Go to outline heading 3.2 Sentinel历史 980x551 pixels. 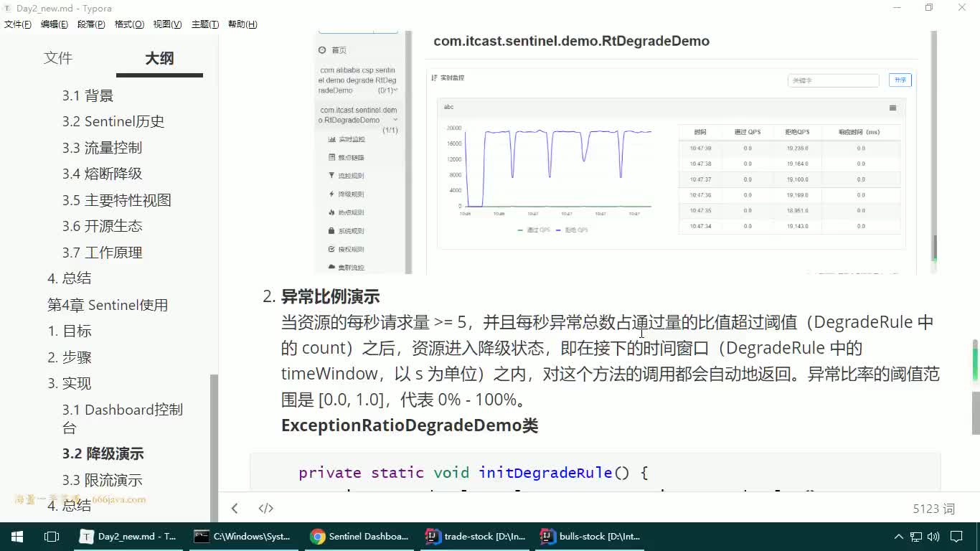point(113,121)
